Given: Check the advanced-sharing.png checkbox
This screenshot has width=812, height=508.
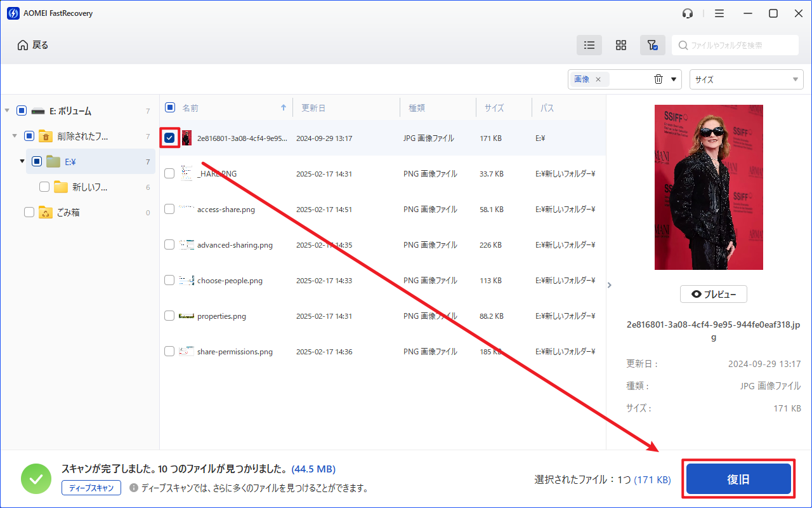Looking at the screenshot, I should click(169, 244).
